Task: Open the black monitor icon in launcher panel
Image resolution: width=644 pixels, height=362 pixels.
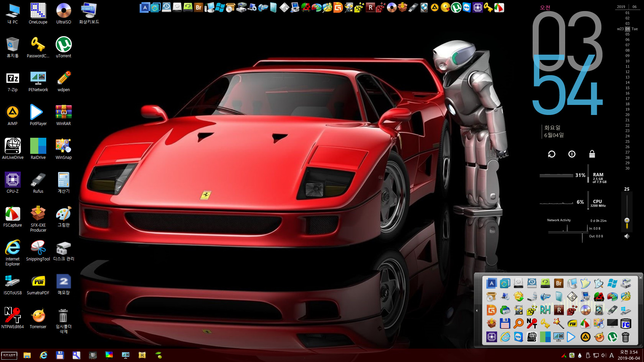Action: coord(612,323)
